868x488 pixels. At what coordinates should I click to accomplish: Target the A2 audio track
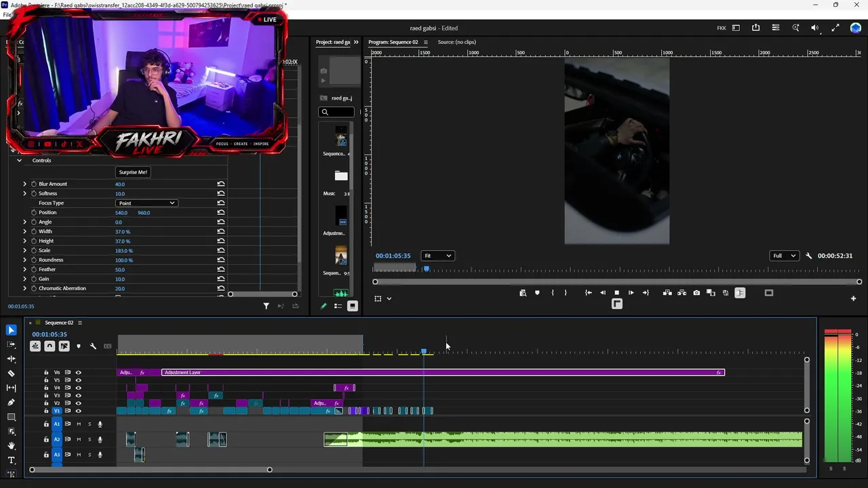click(x=57, y=439)
